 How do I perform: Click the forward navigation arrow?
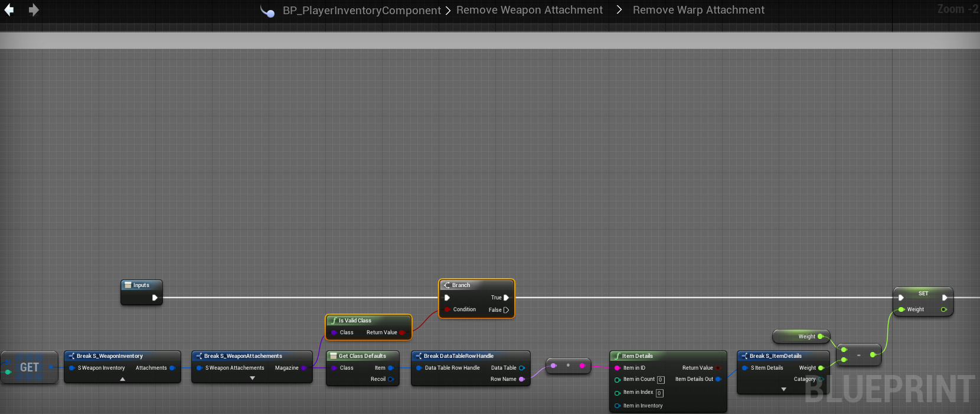[x=34, y=10]
